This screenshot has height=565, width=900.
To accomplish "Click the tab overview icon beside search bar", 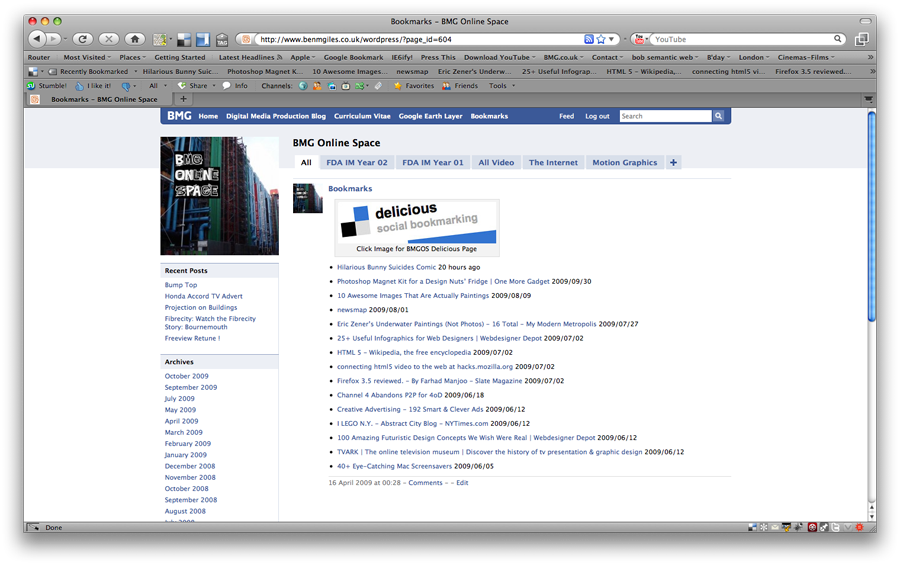I will tap(861, 39).
